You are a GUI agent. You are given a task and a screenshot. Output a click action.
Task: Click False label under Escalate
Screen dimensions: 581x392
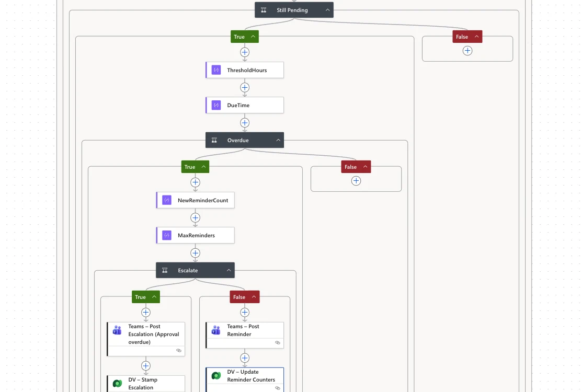tap(239, 297)
